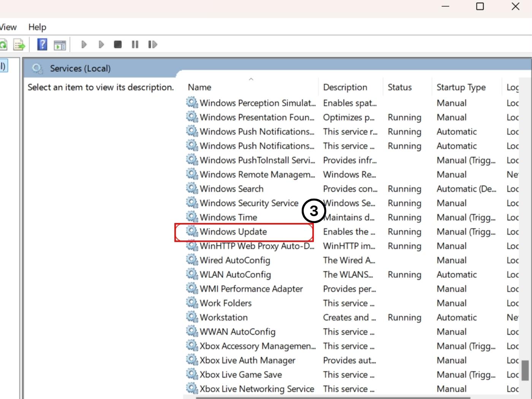Select the Windows PushToInstall Service name
532x399 pixels.
tap(257, 160)
